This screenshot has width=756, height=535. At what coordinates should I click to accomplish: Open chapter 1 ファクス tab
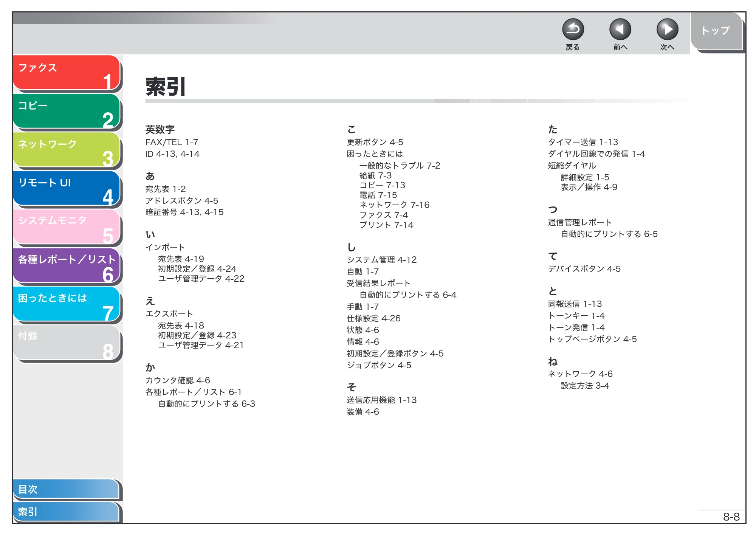[x=67, y=73]
